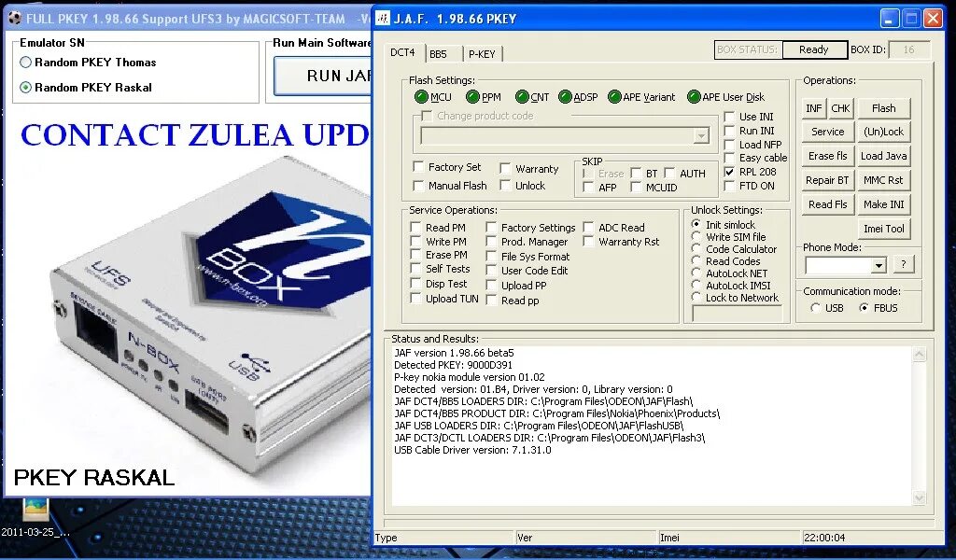Click the Repair BT button
Screen dimensions: 956x560
(x=827, y=180)
